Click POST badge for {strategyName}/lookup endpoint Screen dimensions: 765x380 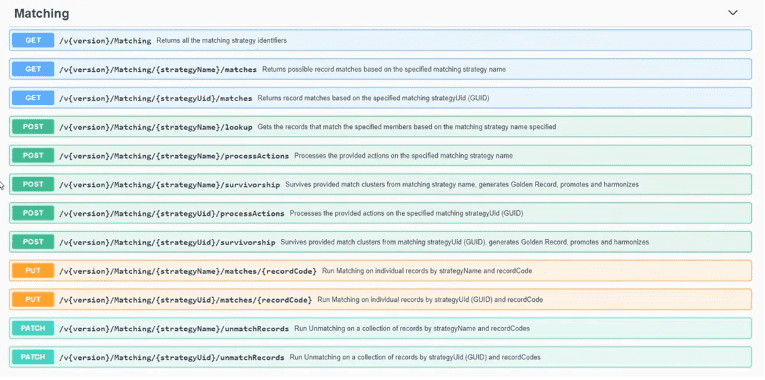point(33,127)
